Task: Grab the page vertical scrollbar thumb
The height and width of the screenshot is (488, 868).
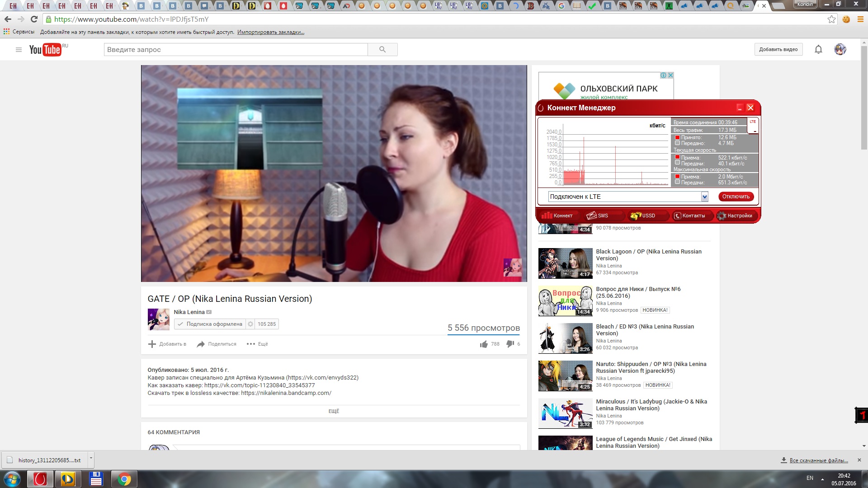Action: 864,97
